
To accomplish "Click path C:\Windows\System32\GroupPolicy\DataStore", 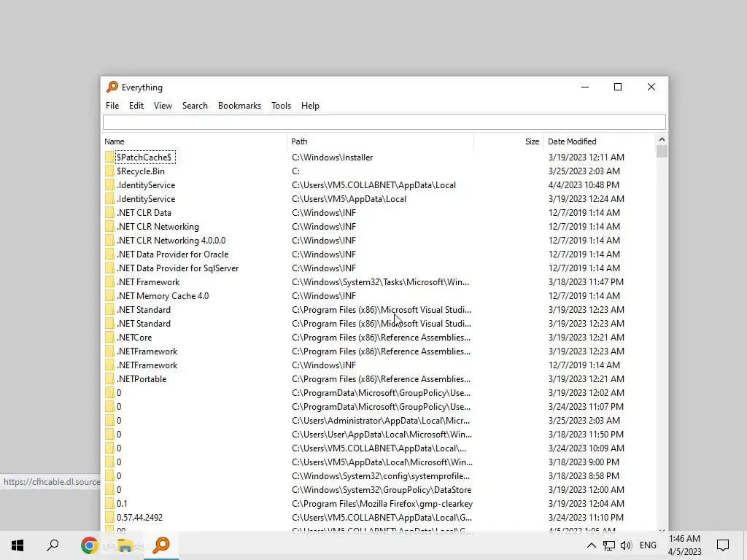I will click(382, 489).
